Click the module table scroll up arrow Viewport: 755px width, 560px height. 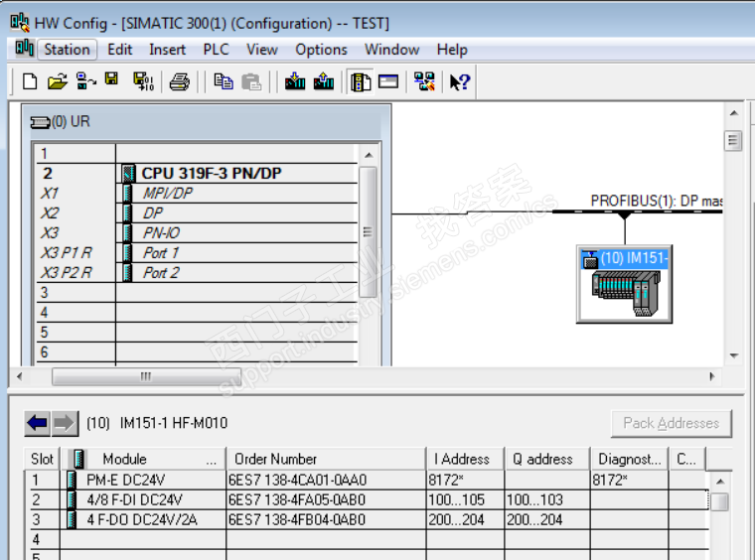tap(720, 482)
